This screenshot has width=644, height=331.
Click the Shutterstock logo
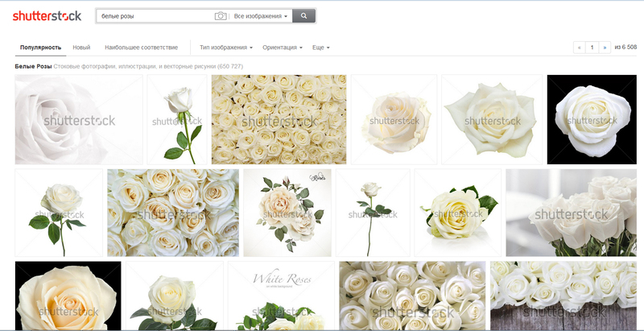click(x=47, y=16)
